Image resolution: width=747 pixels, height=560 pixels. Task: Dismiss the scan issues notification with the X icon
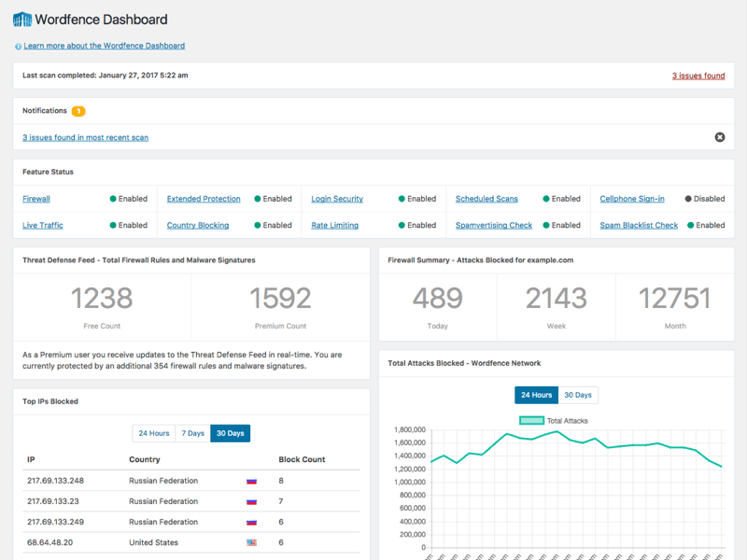coord(719,136)
